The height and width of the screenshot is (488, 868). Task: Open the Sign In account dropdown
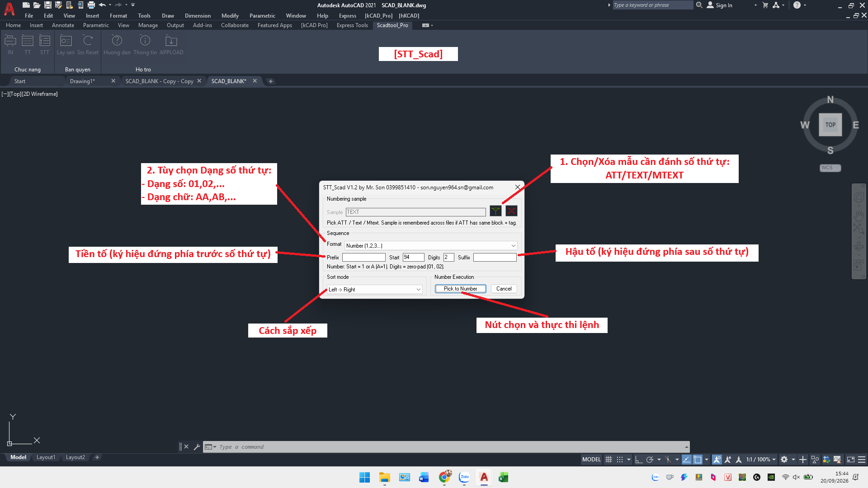pyautogui.click(x=755, y=5)
